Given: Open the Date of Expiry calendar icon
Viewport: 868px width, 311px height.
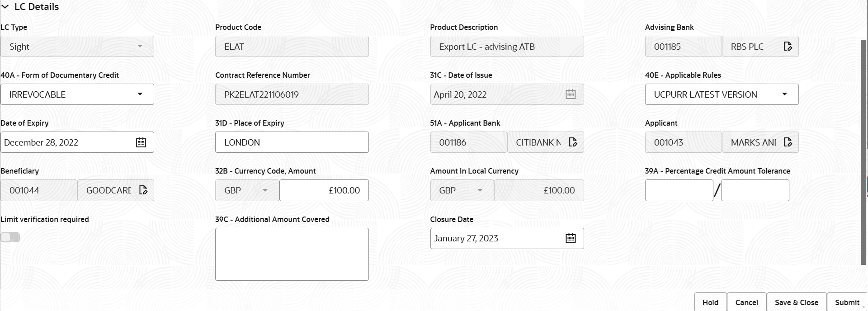Looking at the screenshot, I should (141, 142).
